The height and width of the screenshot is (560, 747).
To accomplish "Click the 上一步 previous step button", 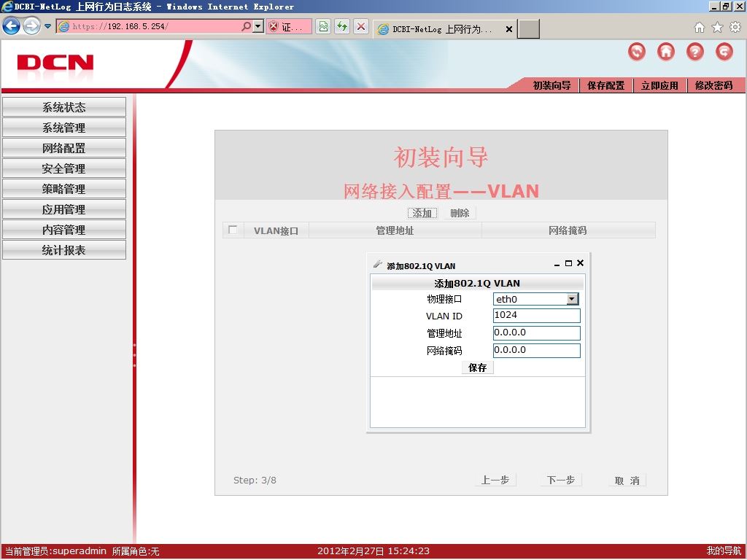I will (x=495, y=480).
